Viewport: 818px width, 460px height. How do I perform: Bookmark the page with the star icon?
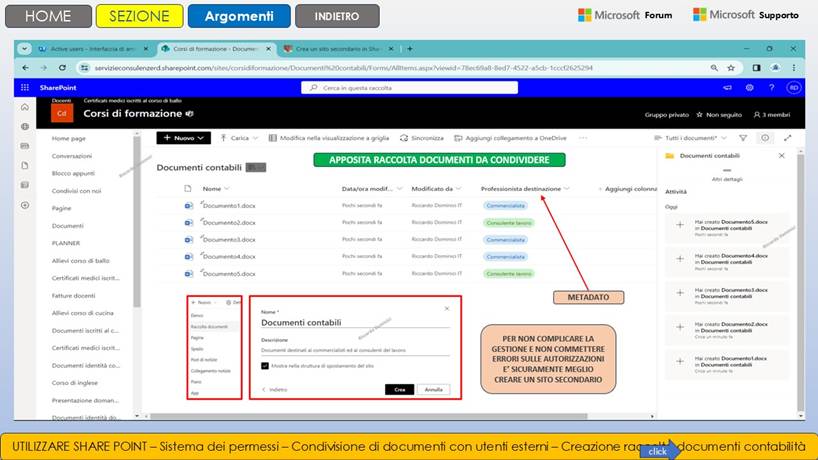[731, 68]
